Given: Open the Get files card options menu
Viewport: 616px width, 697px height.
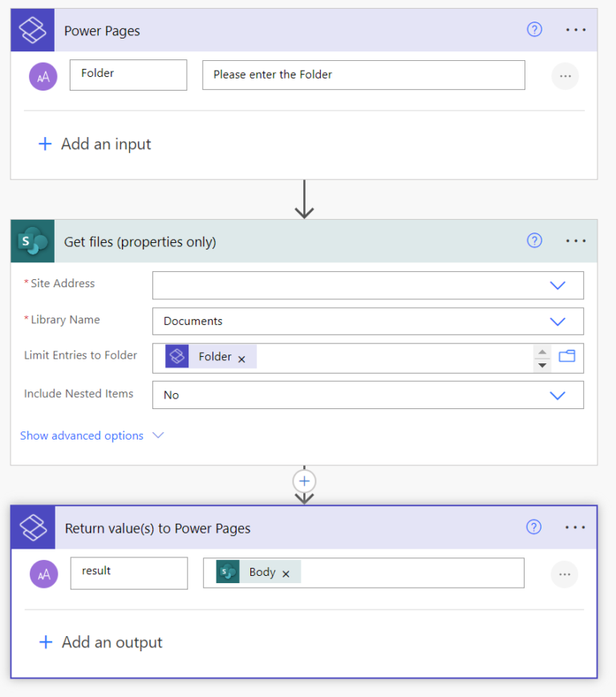Looking at the screenshot, I should coord(575,241).
